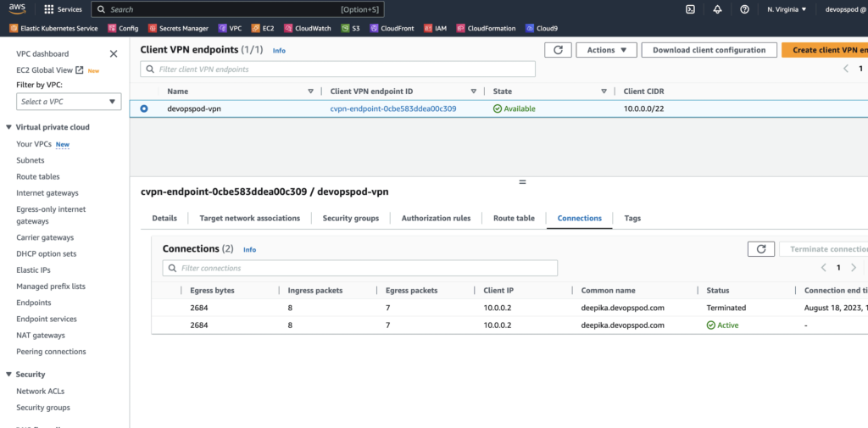The image size is (868, 428).
Task: Open the S3 service shortcut
Action: click(351, 28)
